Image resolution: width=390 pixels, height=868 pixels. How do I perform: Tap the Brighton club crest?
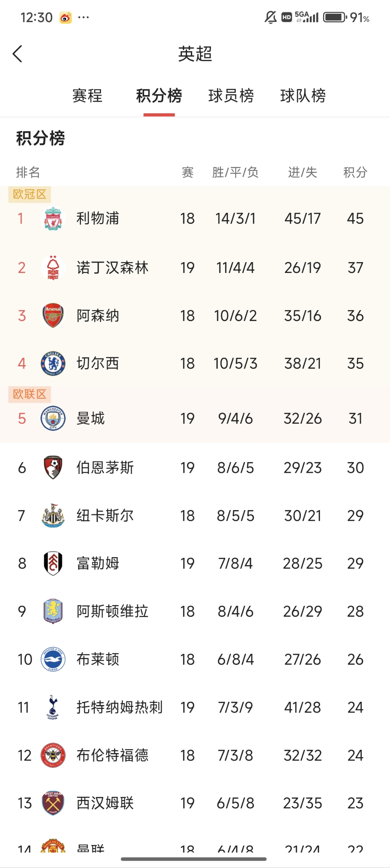click(x=53, y=659)
